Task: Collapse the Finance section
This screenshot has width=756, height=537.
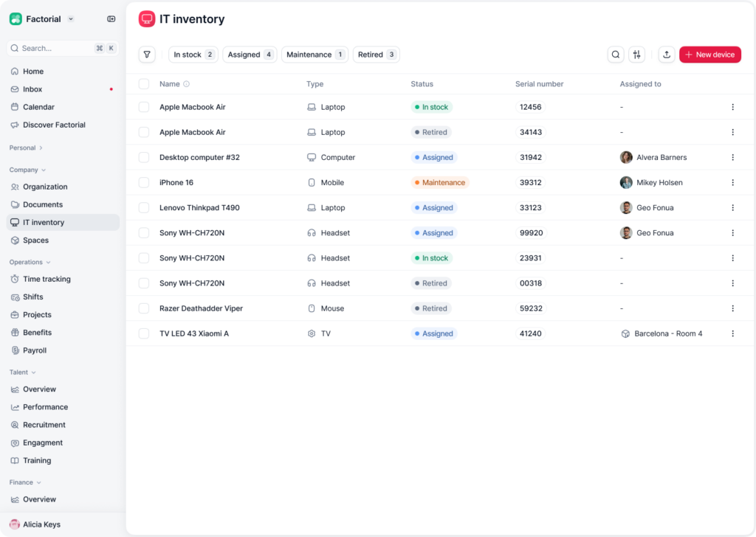Action: (25, 482)
